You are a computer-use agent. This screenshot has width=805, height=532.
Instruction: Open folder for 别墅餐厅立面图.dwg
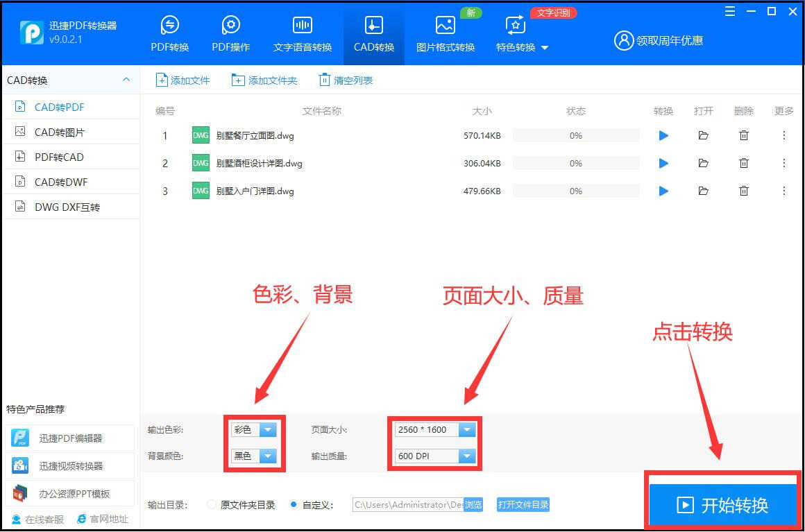pos(704,135)
